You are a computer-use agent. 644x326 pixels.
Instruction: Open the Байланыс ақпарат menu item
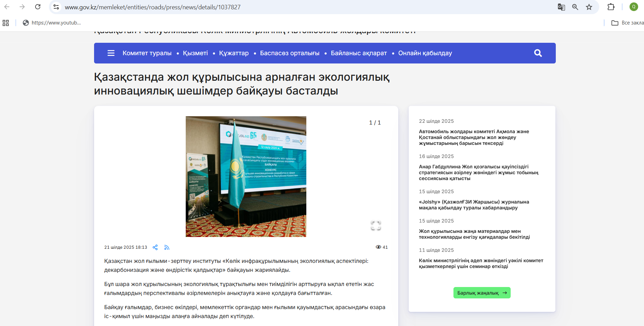pyautogui.click(x=359, y=53)
